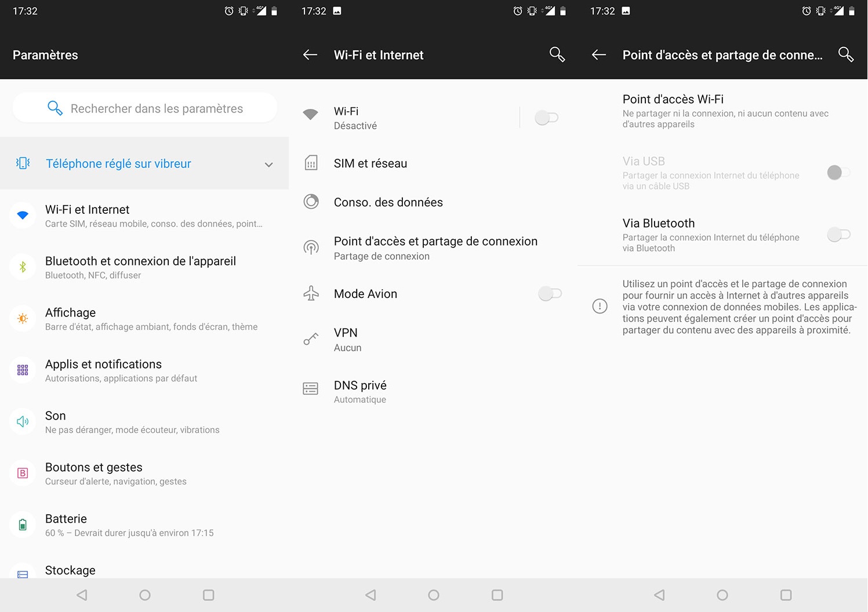Tap the Affichage brightness icon

[23, 319]
